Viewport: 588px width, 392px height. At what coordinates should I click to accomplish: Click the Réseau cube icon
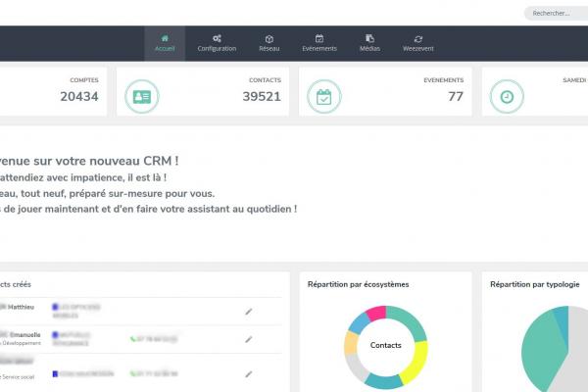[x=269, y=39]
